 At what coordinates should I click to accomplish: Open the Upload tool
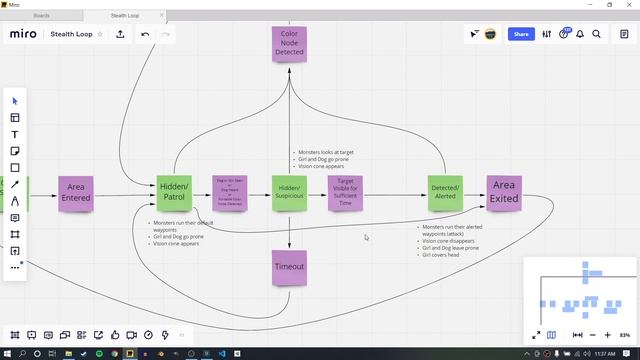coord(15,251)
